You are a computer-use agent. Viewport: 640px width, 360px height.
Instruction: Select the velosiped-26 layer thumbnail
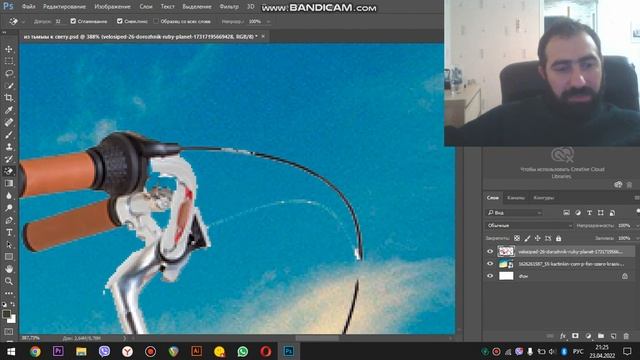506,251
